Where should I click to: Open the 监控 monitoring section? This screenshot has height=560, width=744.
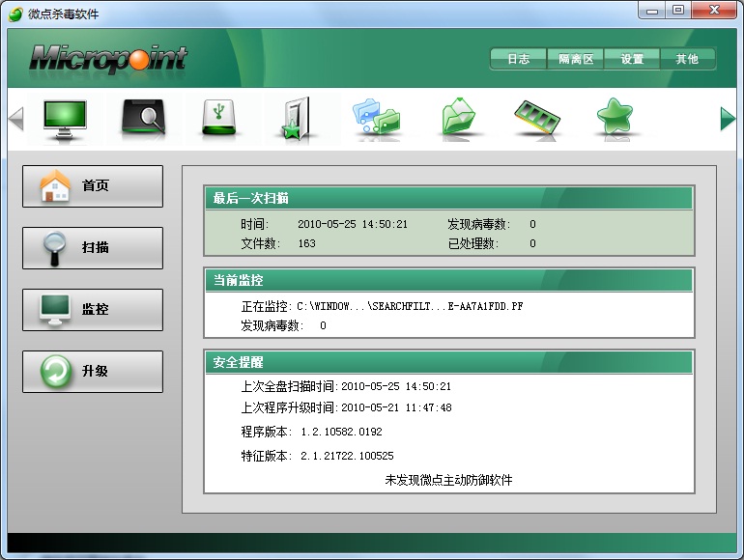point(93,310)
